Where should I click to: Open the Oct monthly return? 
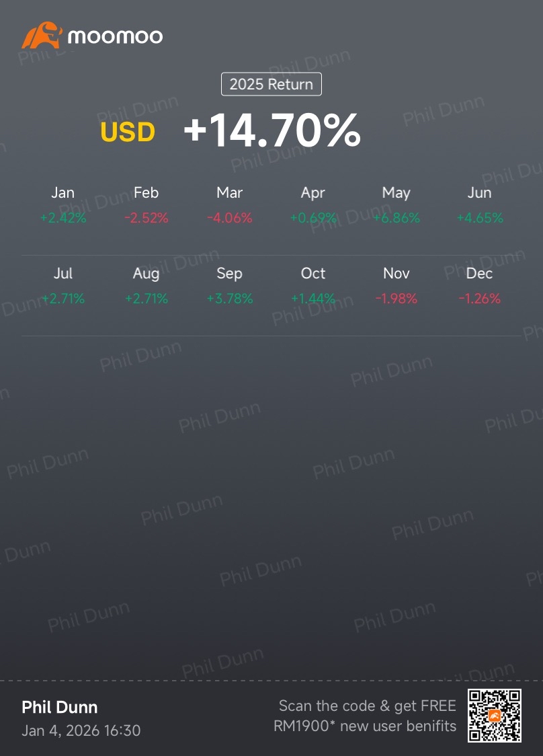click(x=313, y=286)
